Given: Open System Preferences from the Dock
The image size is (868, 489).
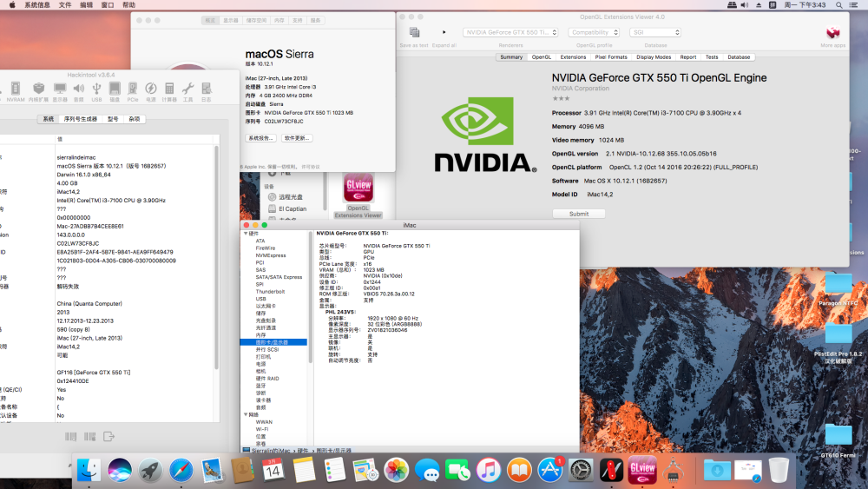Looking at the screenshot, I should click(581, 470).
